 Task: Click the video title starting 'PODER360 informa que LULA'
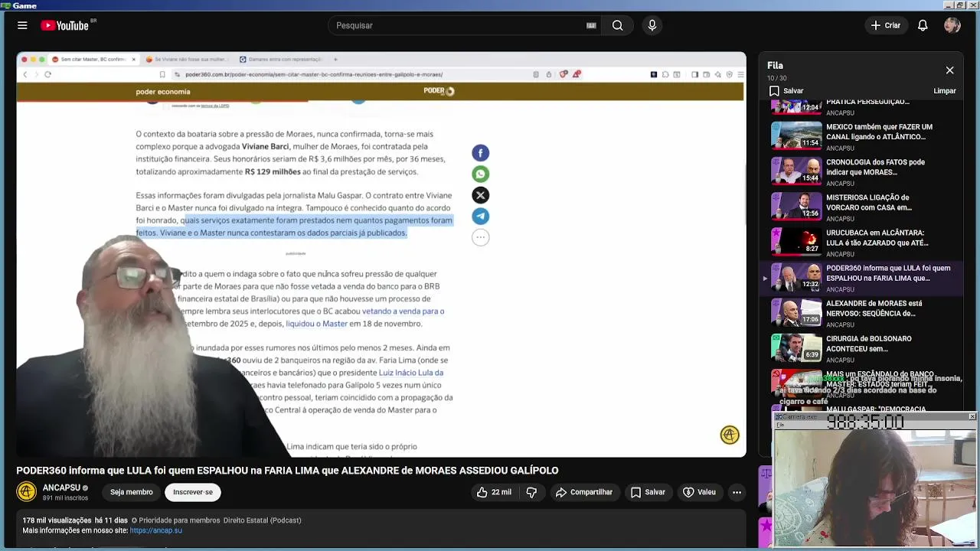(x=287, y=471)
